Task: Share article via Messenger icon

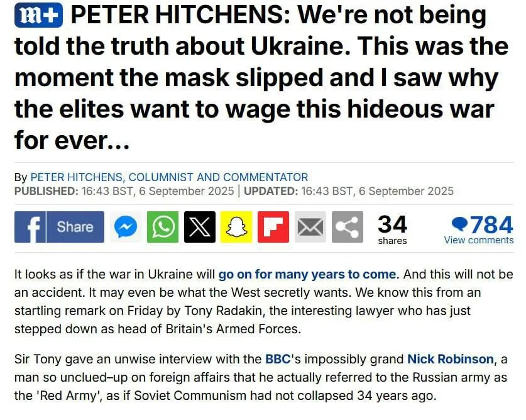Action: point(126,227)
